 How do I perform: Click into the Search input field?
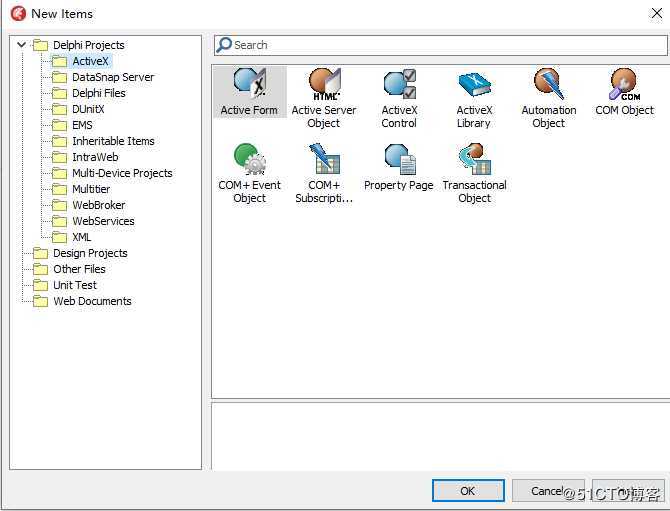(x=441, y=45)
